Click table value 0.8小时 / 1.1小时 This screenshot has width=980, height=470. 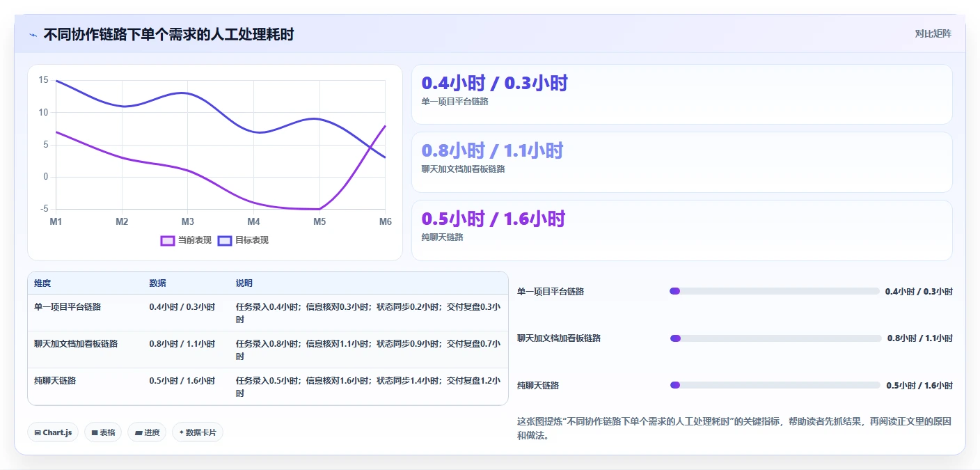(x=182, y=343)
